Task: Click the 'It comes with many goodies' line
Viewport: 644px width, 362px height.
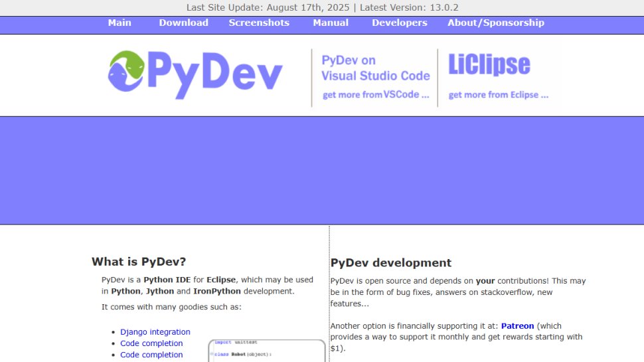Action: [x=171, y=307]
